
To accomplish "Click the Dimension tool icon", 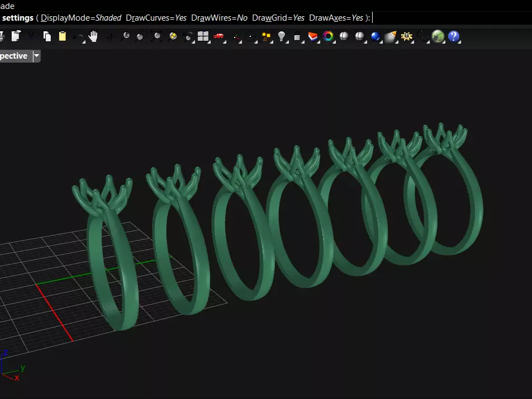I will [x=422, y=36].
